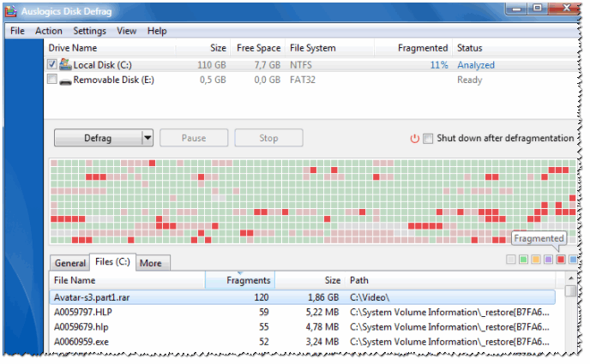Click the Defrag button
The height and width of the screenshot is (364, 590).
[x=98, y=138]
